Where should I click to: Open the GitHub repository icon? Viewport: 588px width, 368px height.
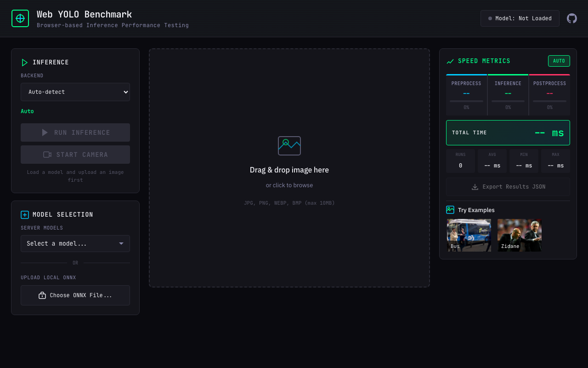point(572,18)
